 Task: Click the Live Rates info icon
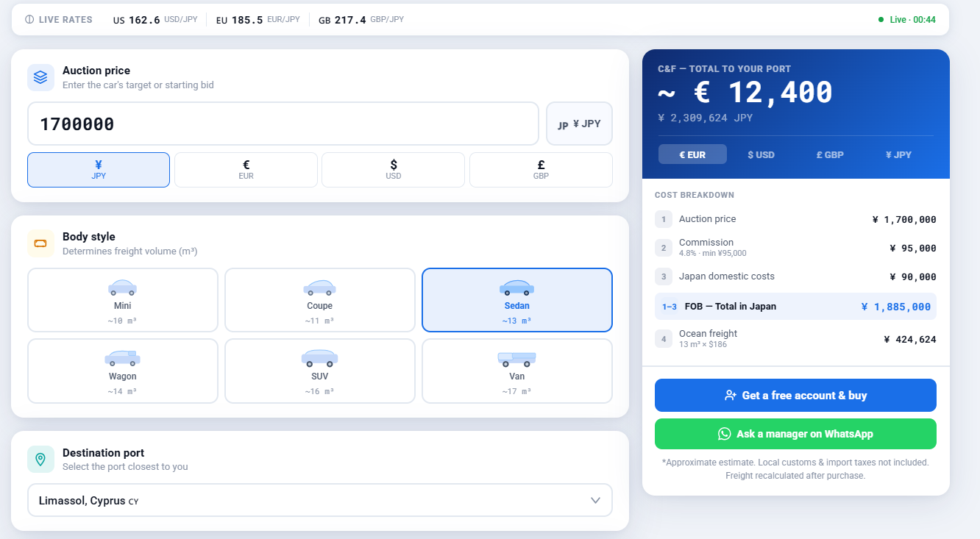[29, 20]
